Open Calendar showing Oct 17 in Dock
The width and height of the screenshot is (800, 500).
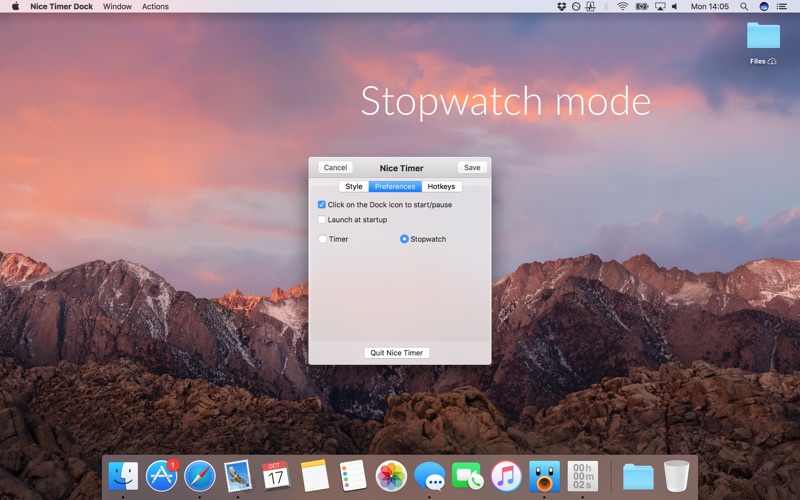click(276, 476)
